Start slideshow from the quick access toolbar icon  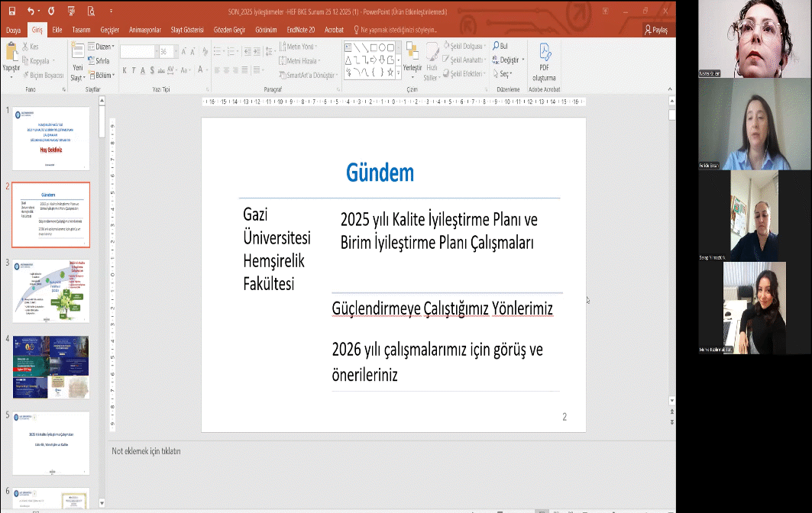(72, 11)
